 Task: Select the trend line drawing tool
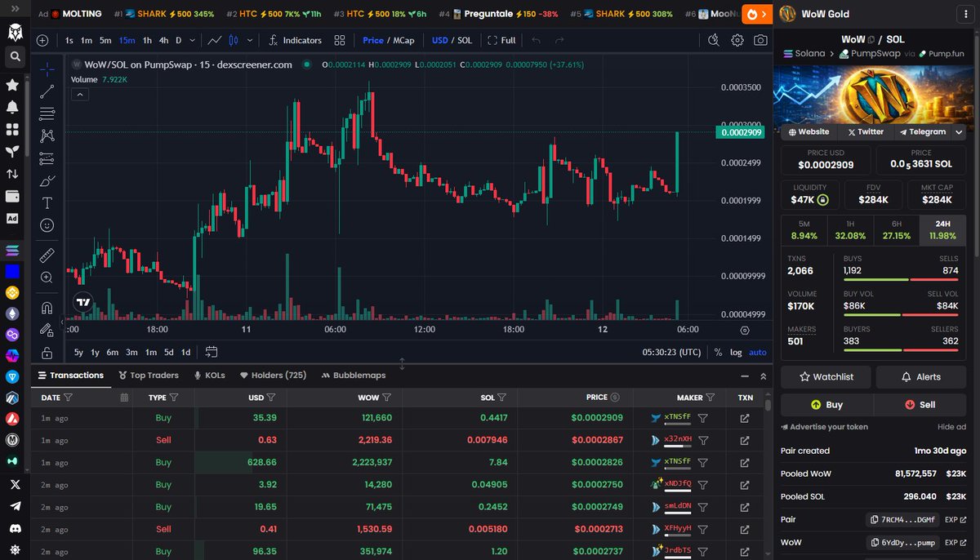pos(47,91)
